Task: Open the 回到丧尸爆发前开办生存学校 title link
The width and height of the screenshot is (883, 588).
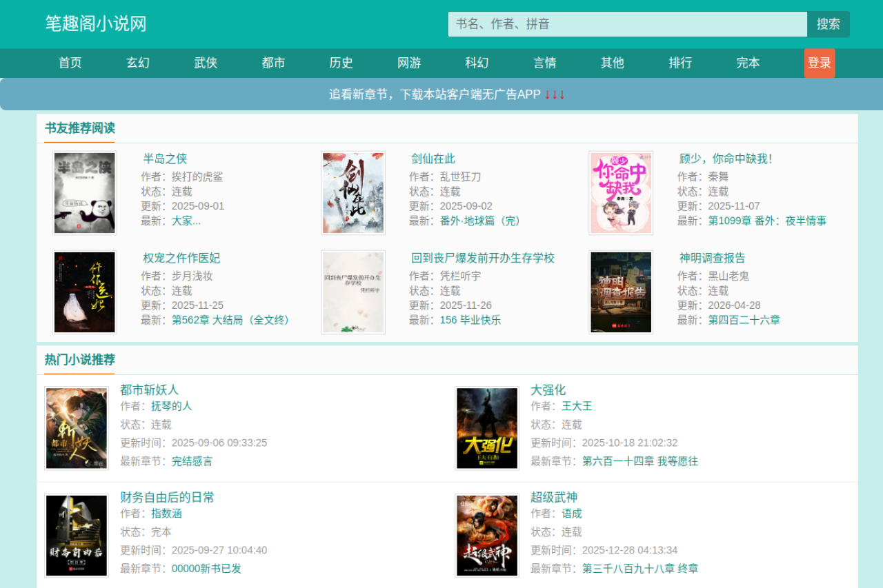Action: (483, 258)
